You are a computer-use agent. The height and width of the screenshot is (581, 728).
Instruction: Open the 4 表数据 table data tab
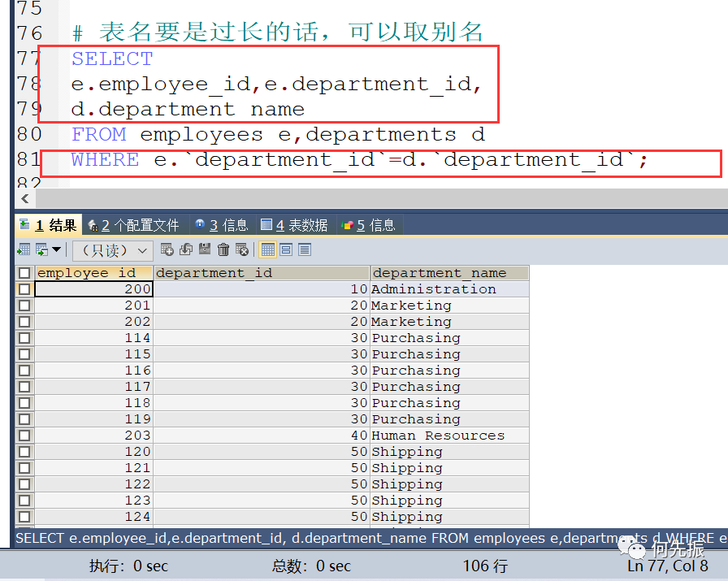pos(294,225)
